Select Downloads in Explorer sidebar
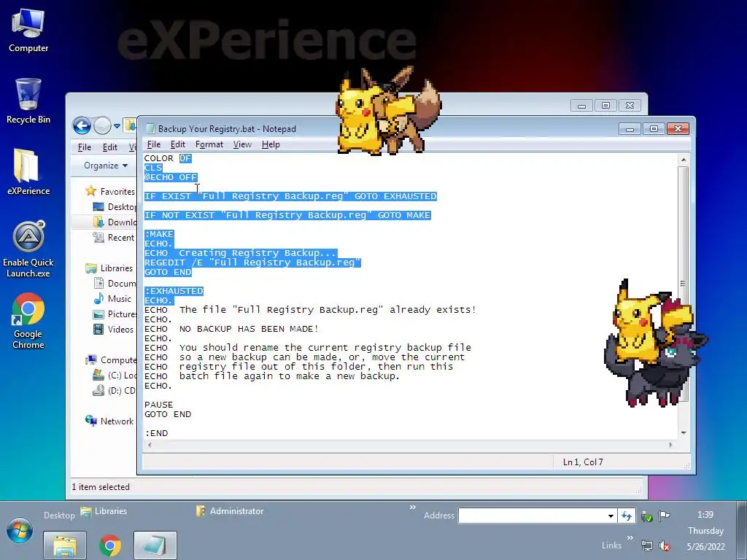 (115, 222)
